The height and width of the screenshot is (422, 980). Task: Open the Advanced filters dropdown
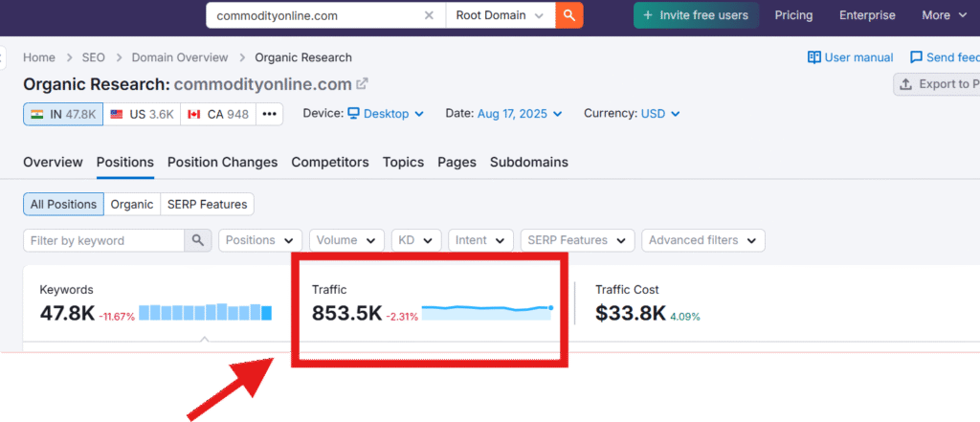coord(703,241)
